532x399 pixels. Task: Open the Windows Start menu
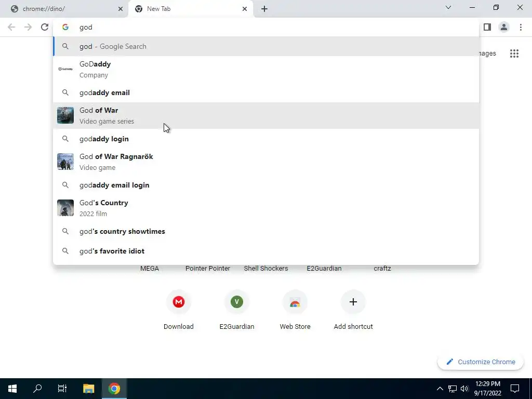click(12, 389)
